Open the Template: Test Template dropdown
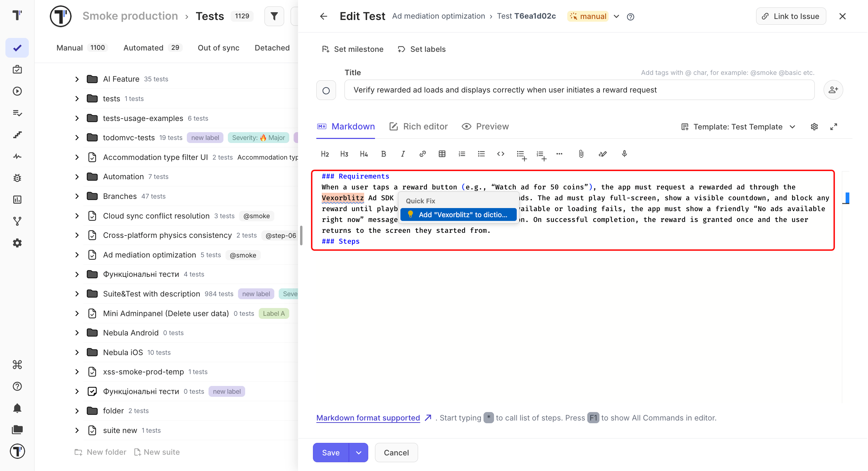Viewport: 868px width, 471px height. click(738, 127)
